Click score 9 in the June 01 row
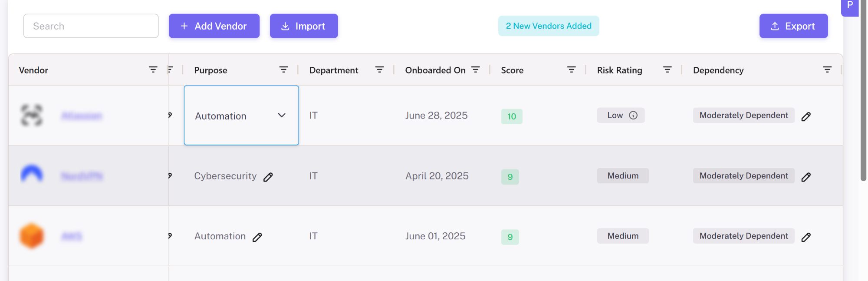868x281 pixels. (510, 237)
